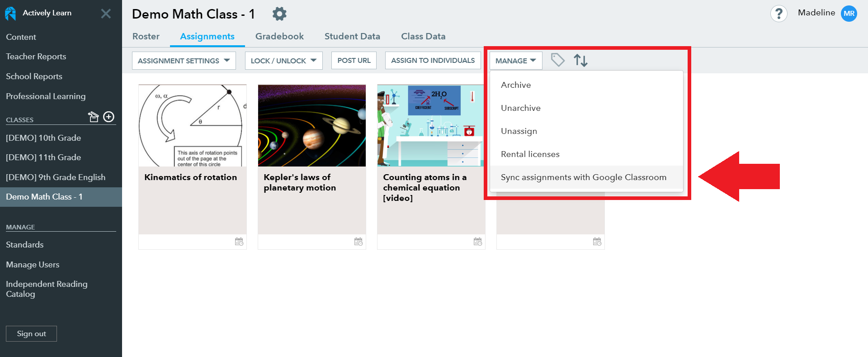Open calendar icon on Kinematics of rotation card
868x357 pixels.
(239, 242)
